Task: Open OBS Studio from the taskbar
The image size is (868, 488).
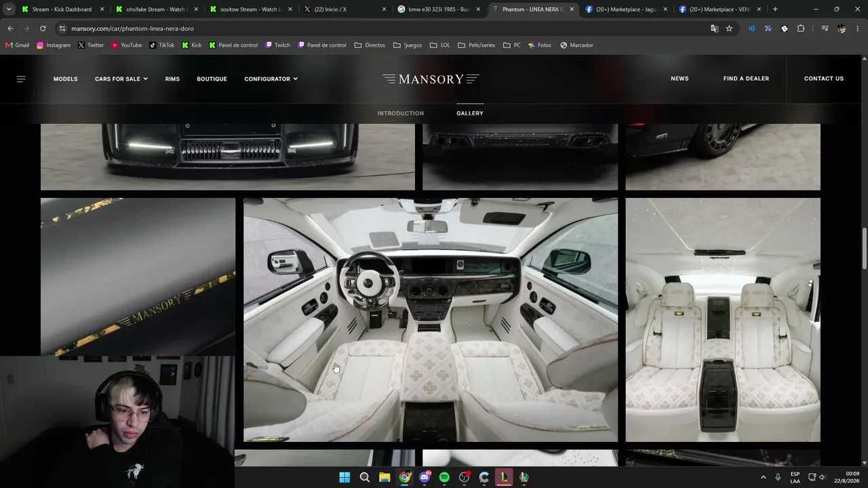Action: [465, 477]
